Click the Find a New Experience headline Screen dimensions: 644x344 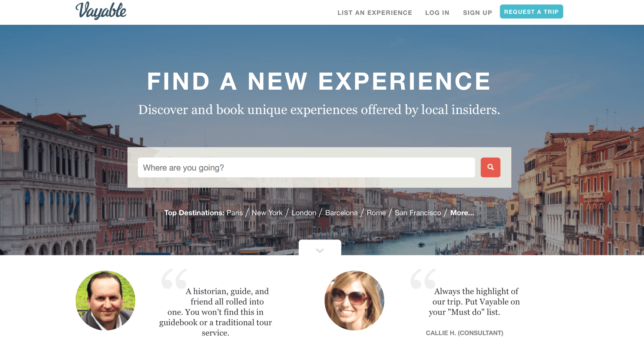pos(319,81)
